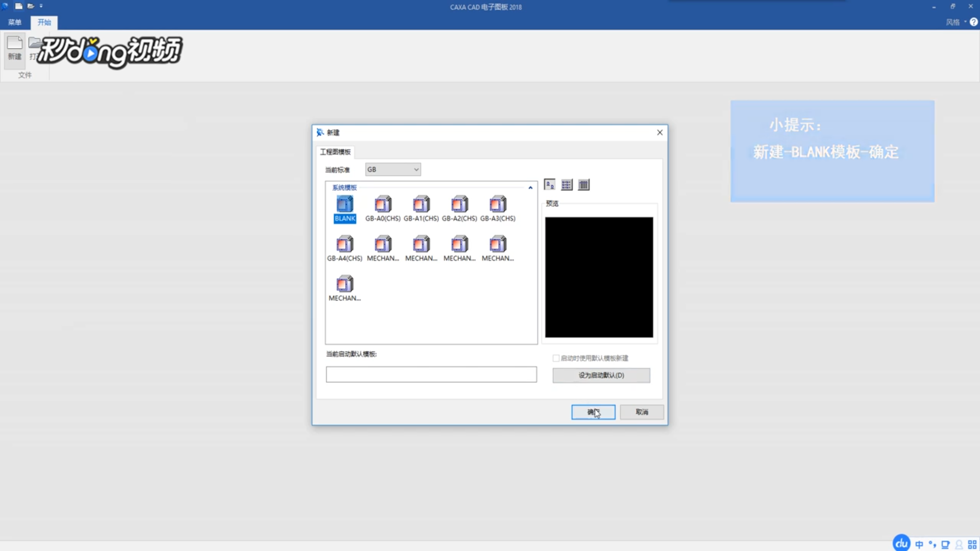The height and width of the screenshot is (551, 980).
Task: Select the GB-A3(CHS) template
Action: [x=498, y=209]
